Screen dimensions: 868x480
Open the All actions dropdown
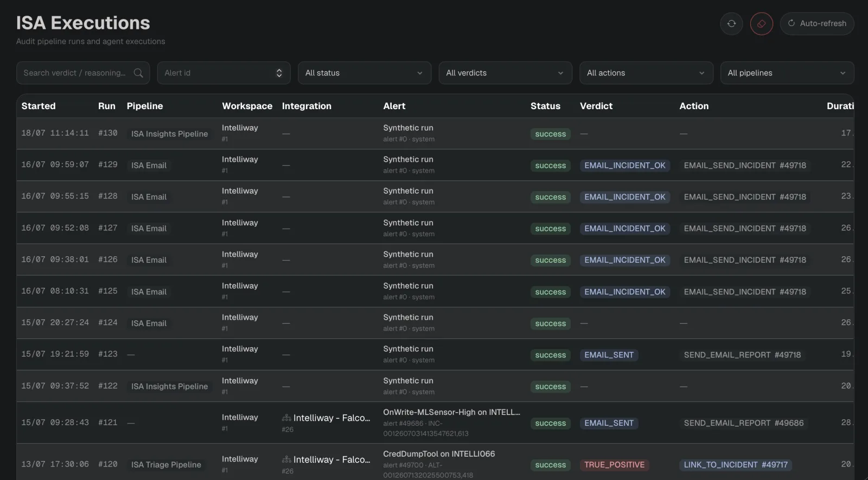pos(646,73)
